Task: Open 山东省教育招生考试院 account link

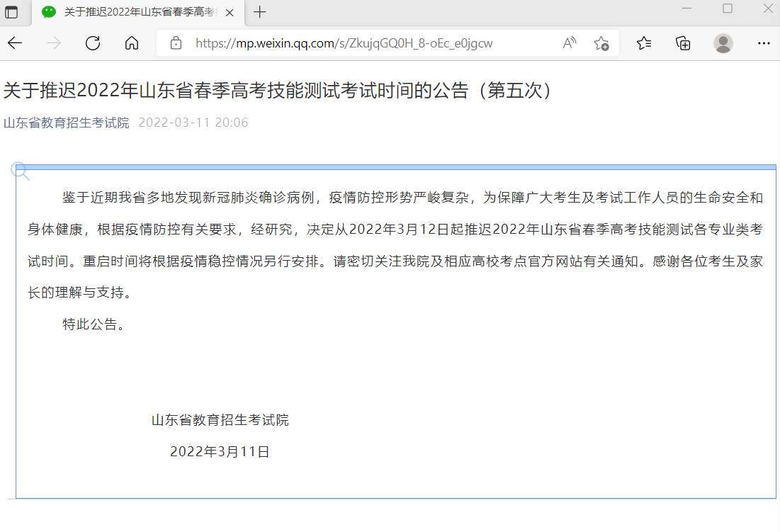Action: click(x=66, y=123)
